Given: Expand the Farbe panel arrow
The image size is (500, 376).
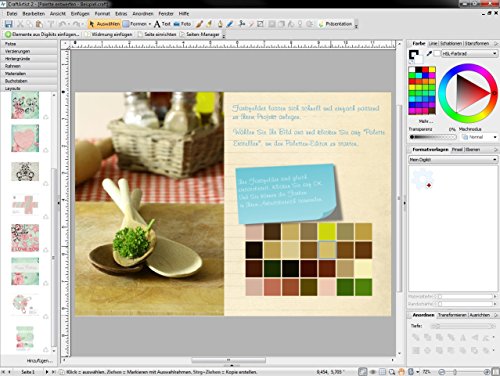Looking at the screenshot, I should (x=496, y=44).
